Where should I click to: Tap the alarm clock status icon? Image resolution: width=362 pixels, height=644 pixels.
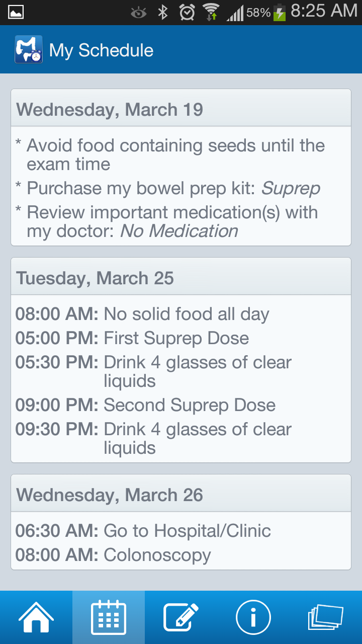[187, 12]
